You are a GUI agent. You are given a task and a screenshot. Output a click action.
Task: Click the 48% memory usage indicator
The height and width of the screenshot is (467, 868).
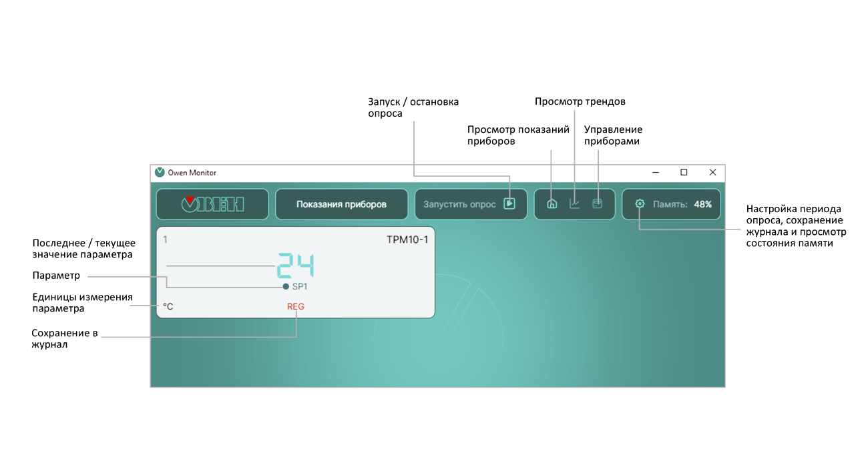(703, 204)
